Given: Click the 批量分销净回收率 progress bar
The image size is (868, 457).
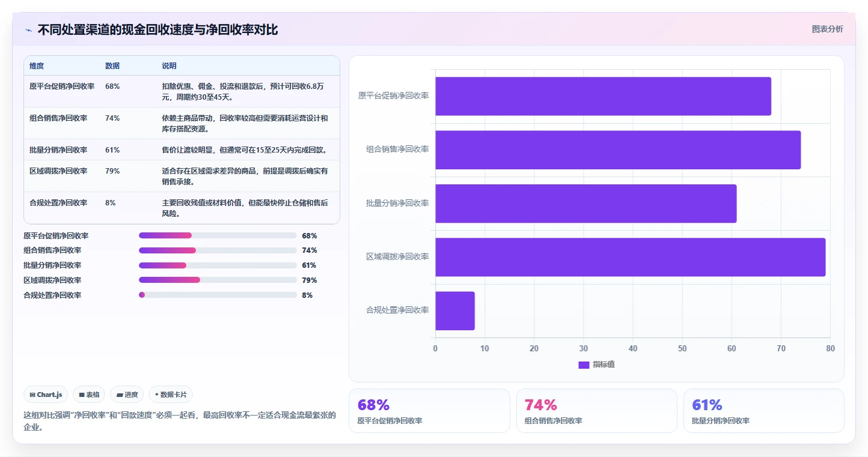Looking at the screenshot, I should (x=218, y=265).
